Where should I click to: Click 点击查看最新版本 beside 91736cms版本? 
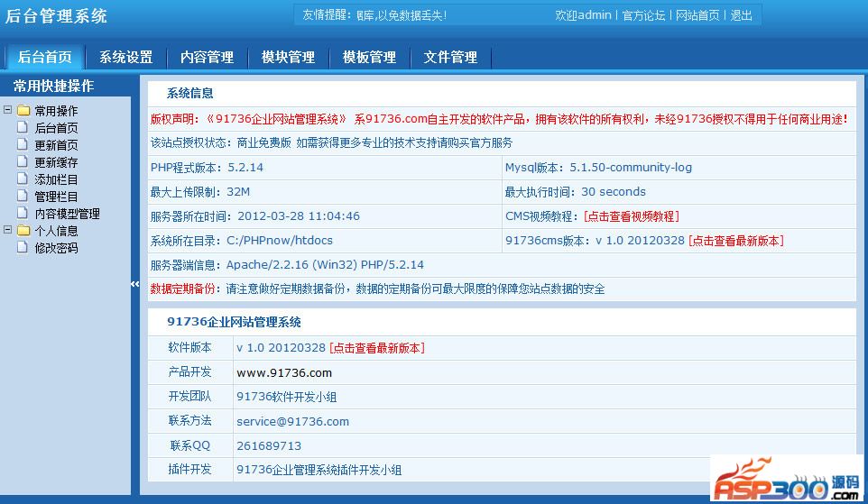[x=736, y=241]
